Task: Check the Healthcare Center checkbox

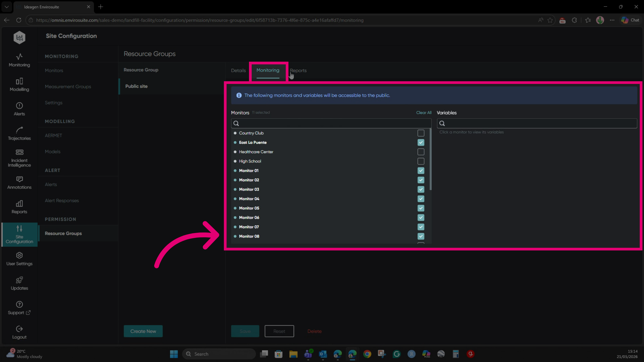Action: tap(421, 152)
